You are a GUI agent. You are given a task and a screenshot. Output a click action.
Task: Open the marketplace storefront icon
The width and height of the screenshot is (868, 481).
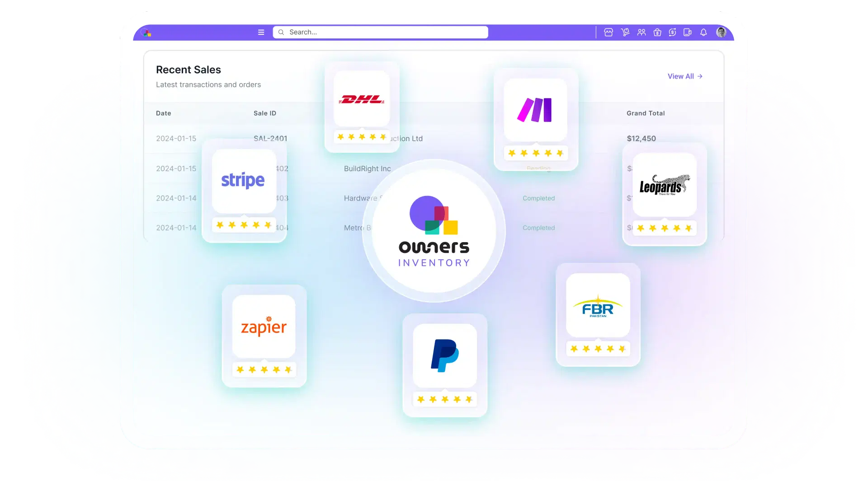click(609, 32)
